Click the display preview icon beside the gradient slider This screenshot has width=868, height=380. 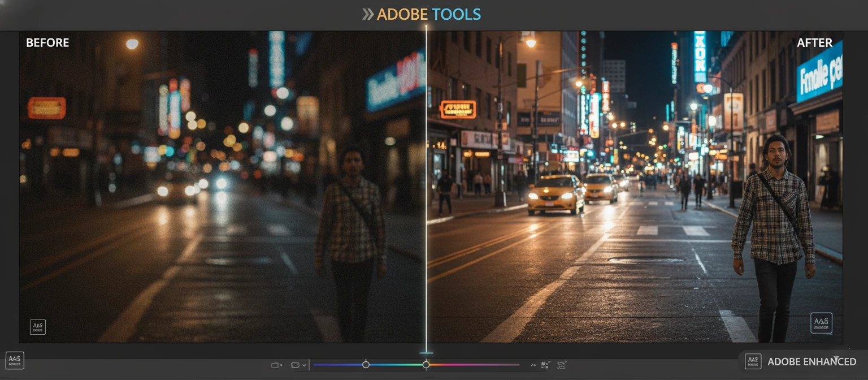pos(295,365)
